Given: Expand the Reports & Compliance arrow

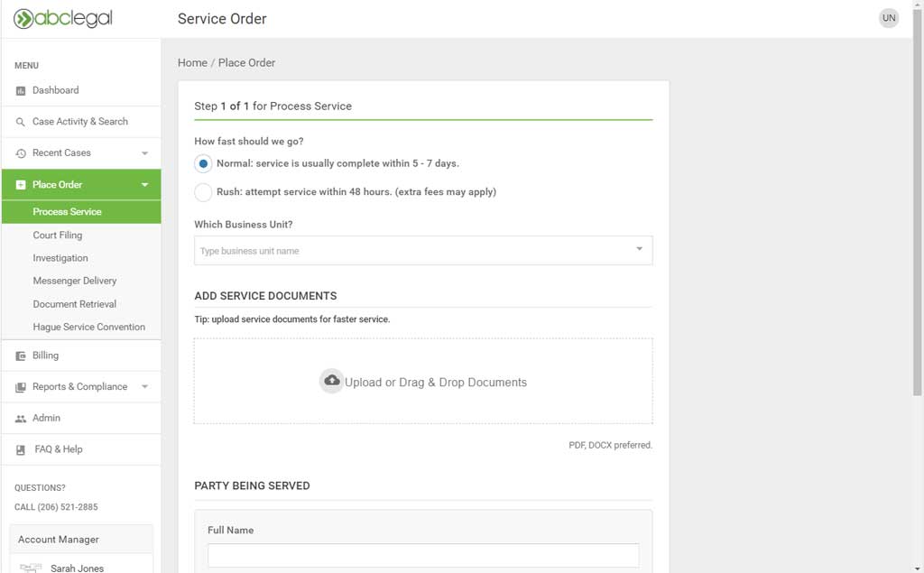Looking at the screenshot, I should coord(144,387).
